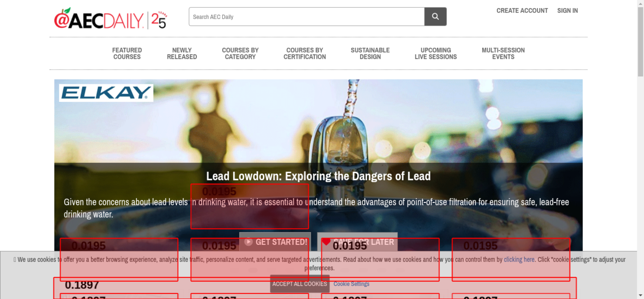Open the Featured Courses menu

click(x=127, y=53)
